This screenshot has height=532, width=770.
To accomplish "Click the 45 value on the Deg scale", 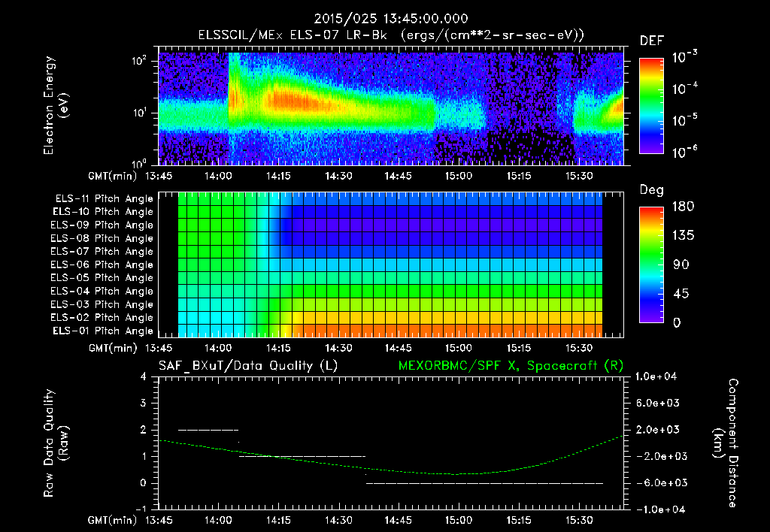I will pyautogui.click(x=681, y=294).
